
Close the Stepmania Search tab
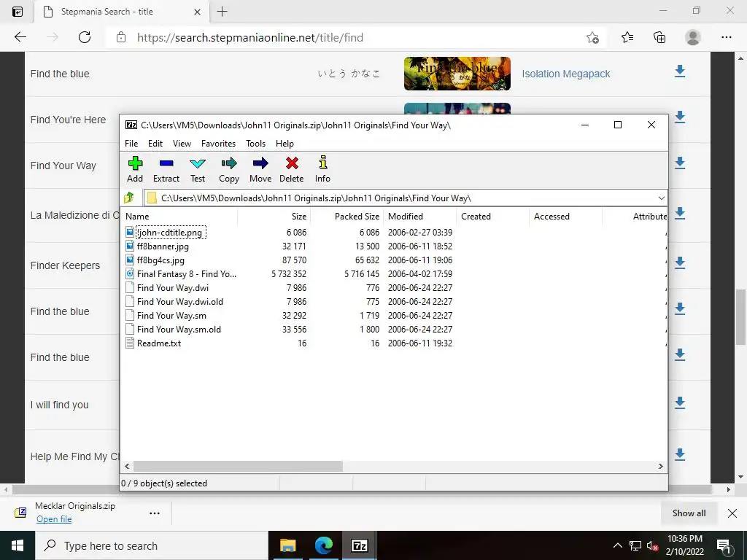(197, 12)
